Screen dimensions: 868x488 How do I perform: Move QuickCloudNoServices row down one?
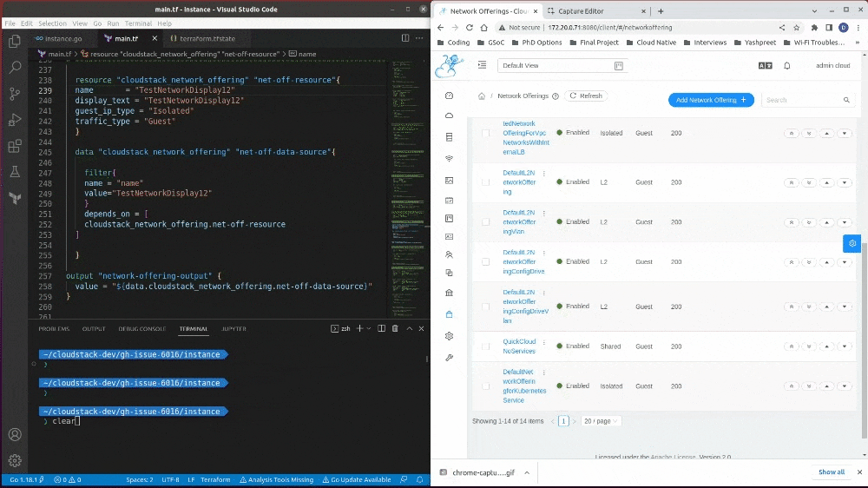(x=845, y=346)
